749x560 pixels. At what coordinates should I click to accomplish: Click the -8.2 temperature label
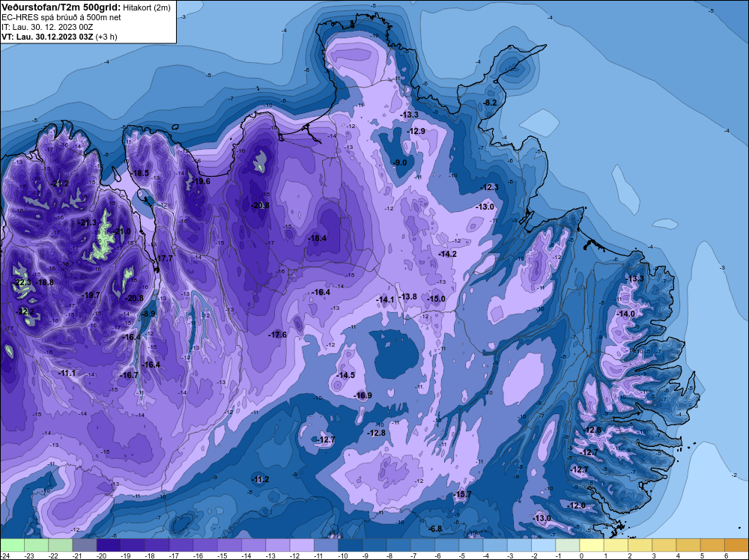pos(490,103)
